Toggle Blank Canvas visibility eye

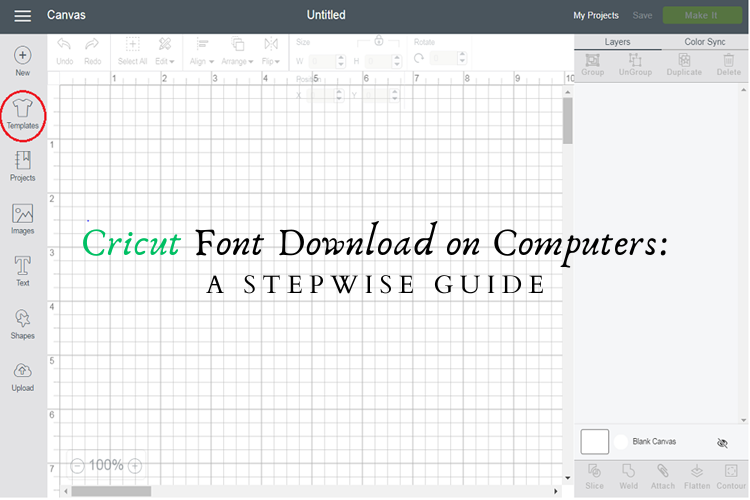[x=723, y=443]
